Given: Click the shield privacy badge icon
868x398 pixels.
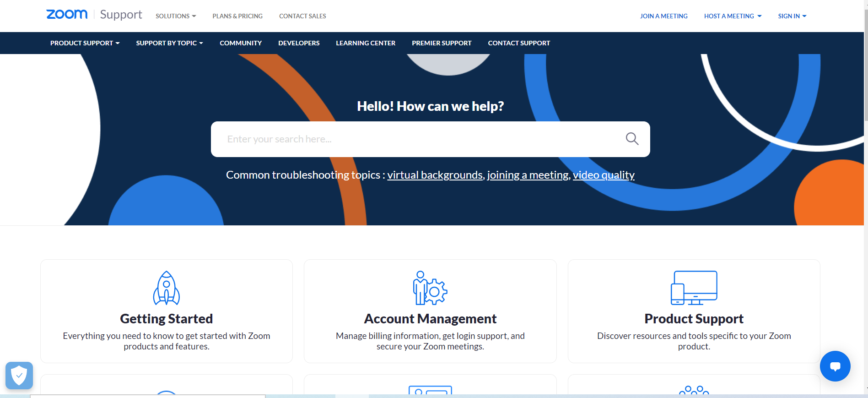Looking at the screenshot, I should pos(19,376).
